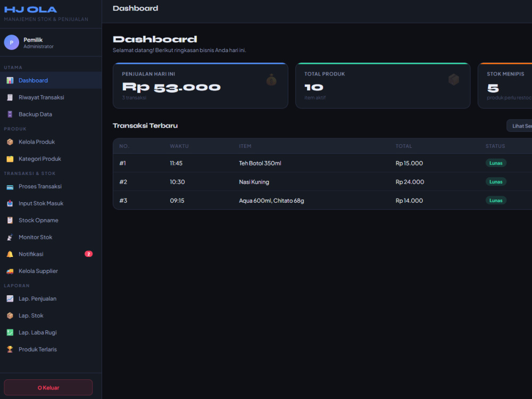The height and width of the screenshot is (399, 532).
Task: Click the Teh Botol 350ml item cell
Action: tap(260, 163)
